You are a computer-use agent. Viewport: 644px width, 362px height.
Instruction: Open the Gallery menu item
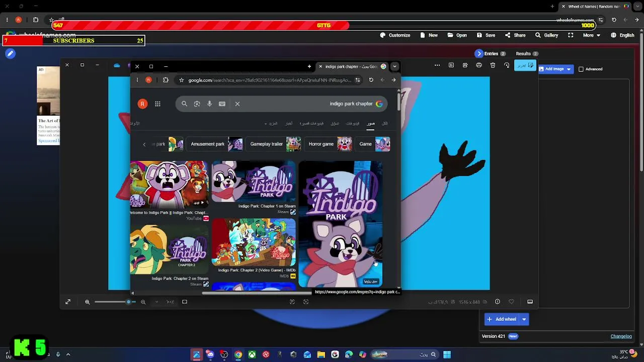click(x=546, y=35)
